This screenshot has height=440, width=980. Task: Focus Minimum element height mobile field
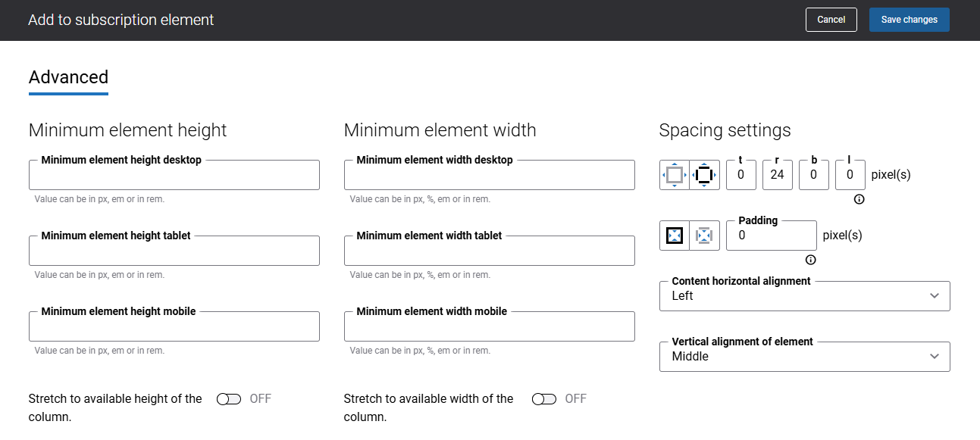(x=174, y=326)
